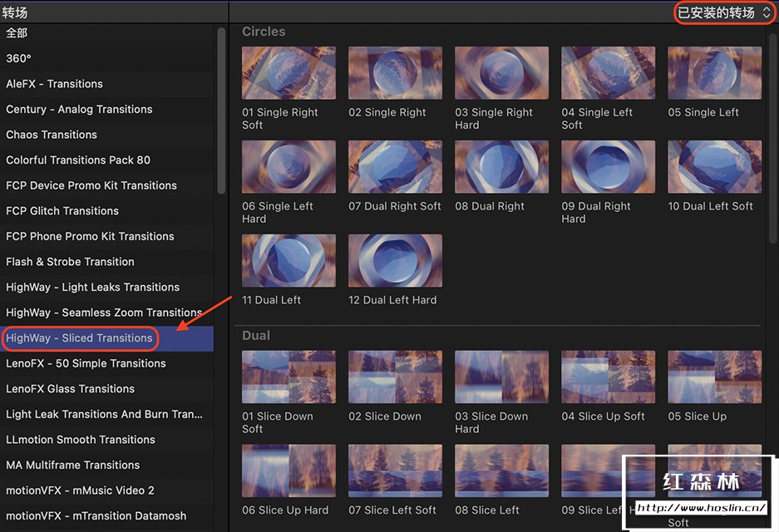Select 11 Dual Left transition thumbnail
This screenshot has height=532, width=779.
[288, 260]
